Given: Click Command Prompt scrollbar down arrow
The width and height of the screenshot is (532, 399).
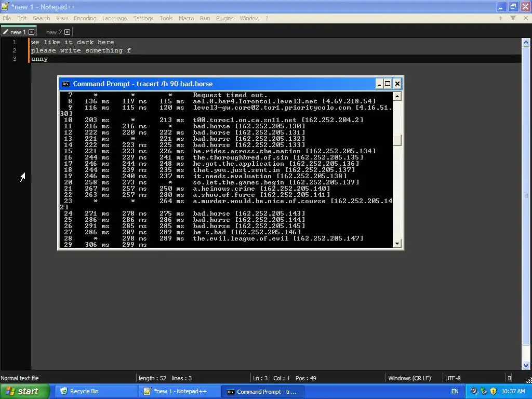Looking at the screenshot, I should (x=397, y=243).
